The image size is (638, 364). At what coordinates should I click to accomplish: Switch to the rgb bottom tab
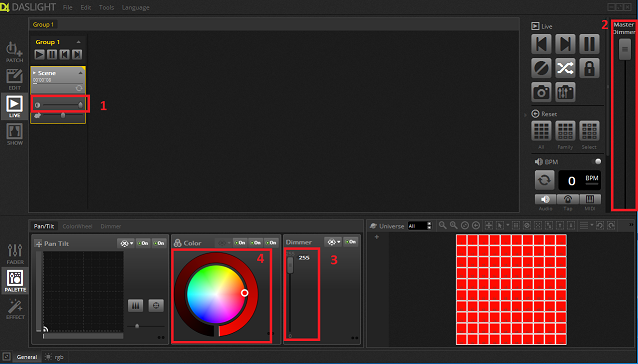point(55,357)
